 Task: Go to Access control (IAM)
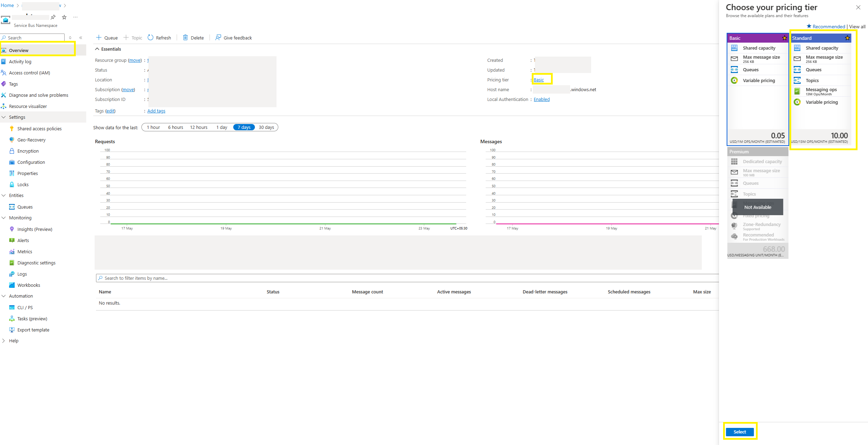tap(29, 73)
